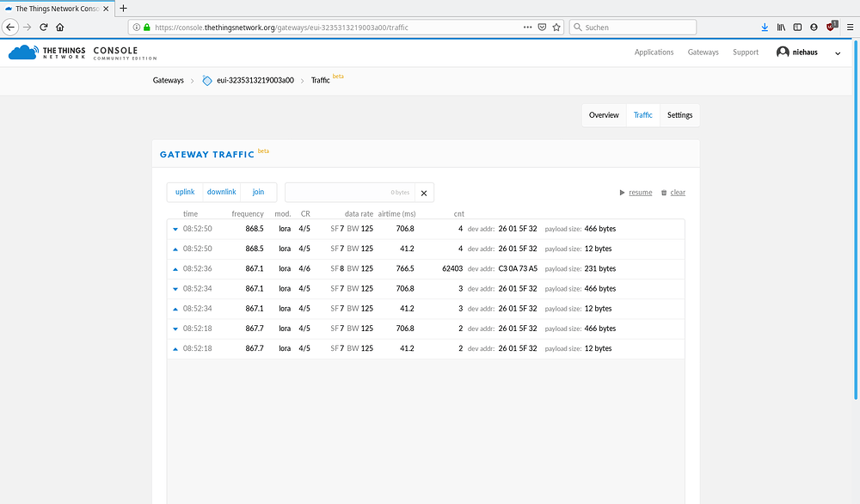The image size is (860, 504).
Task: Click the frequency column header
Action: pos(248,214)
